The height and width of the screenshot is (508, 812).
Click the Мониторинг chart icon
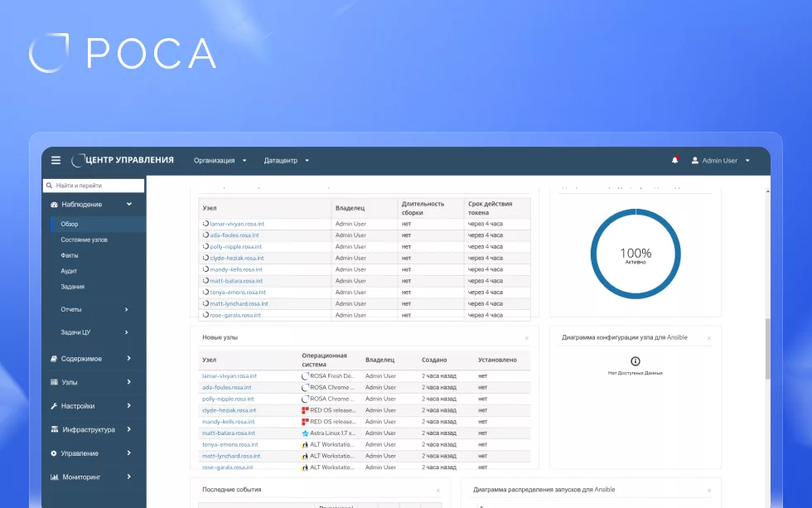55,477
